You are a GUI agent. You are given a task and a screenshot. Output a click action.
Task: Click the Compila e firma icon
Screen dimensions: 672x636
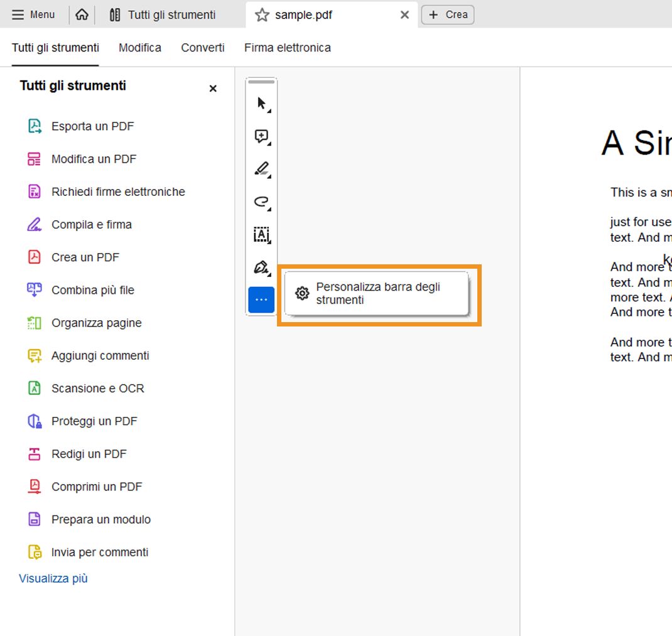point(35,224)
